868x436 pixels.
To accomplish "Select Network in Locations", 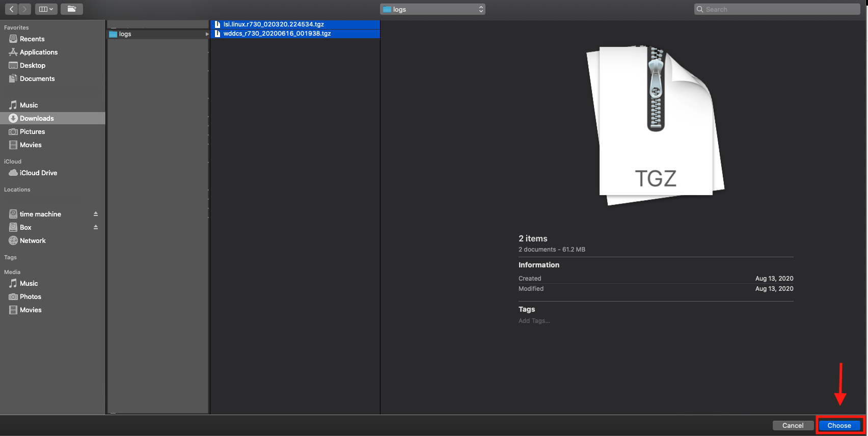I will tap(33, 241).
